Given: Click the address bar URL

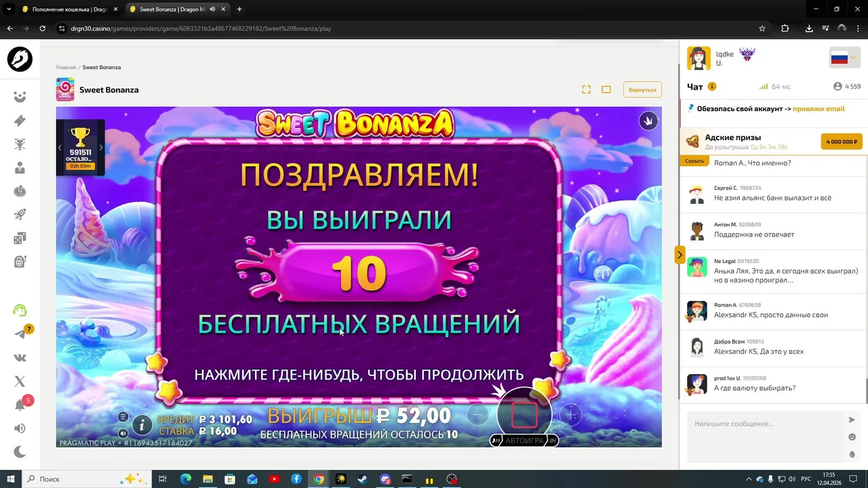Looking at the screenshot, I should click(201, 28).
